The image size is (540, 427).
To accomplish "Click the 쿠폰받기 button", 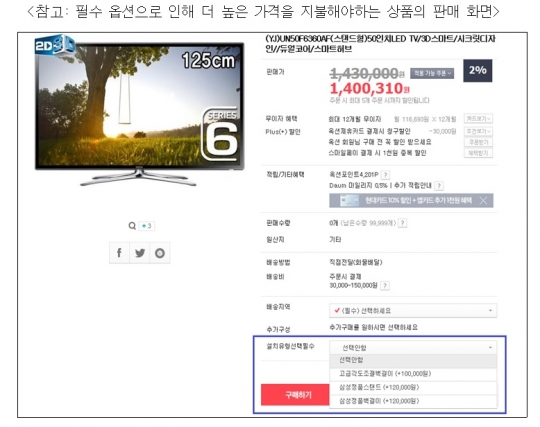I will tap(478, 142).
